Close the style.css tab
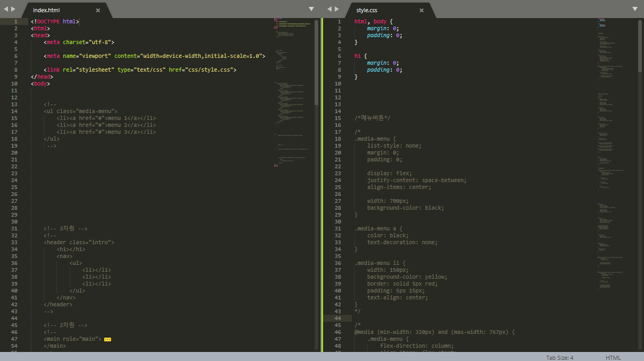 (421, 10)
